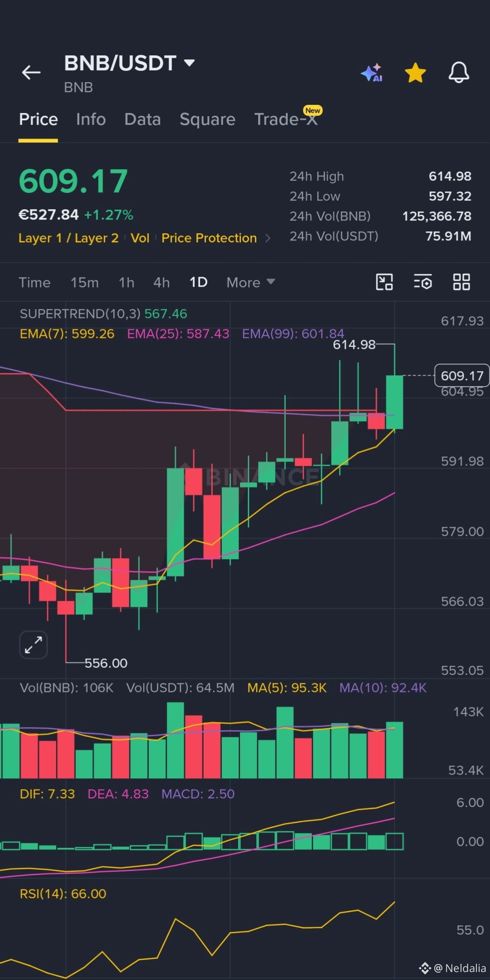
Task: Open the More intervals dropdown
Action: 250,282
